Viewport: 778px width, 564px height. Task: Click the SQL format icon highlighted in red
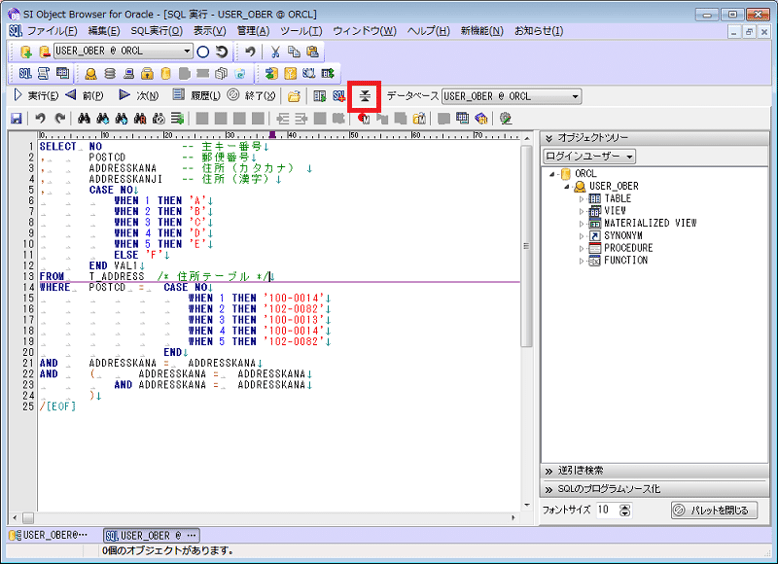tap(365, 96)
